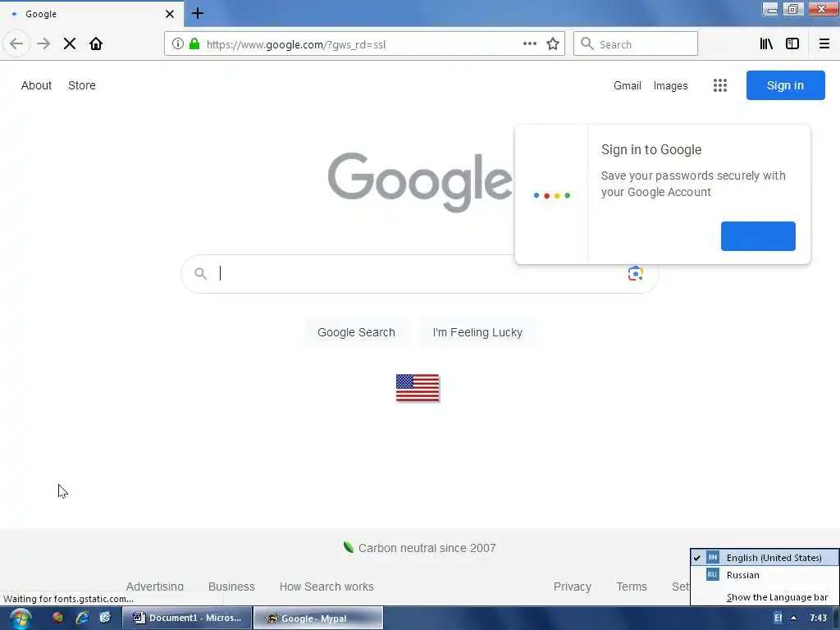Open the Store link
840x630 pixels.
click(82, 85)
